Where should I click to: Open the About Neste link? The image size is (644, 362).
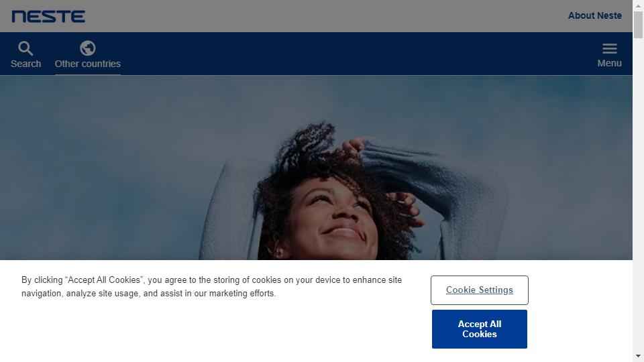(595, 15)
